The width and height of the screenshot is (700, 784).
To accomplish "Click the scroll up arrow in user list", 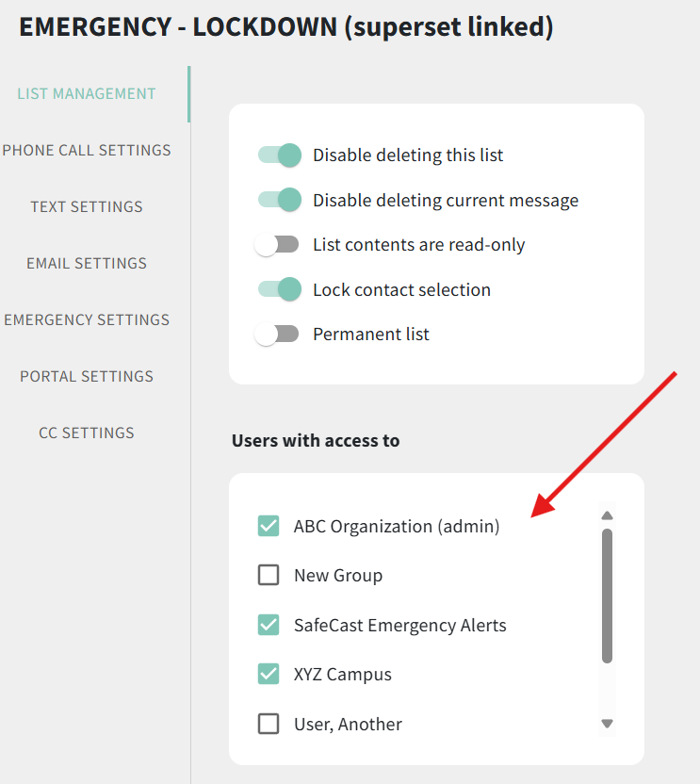I will (x=607, y=515).
